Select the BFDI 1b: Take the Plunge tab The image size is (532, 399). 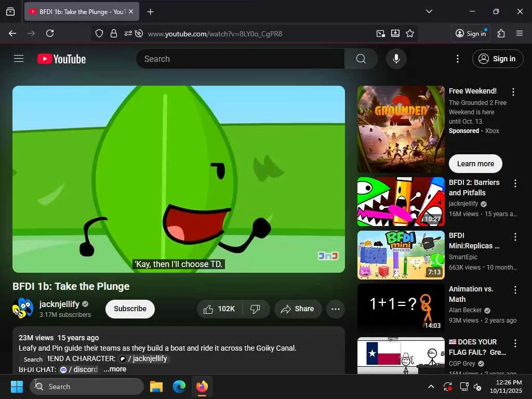(x=82, y=11)
